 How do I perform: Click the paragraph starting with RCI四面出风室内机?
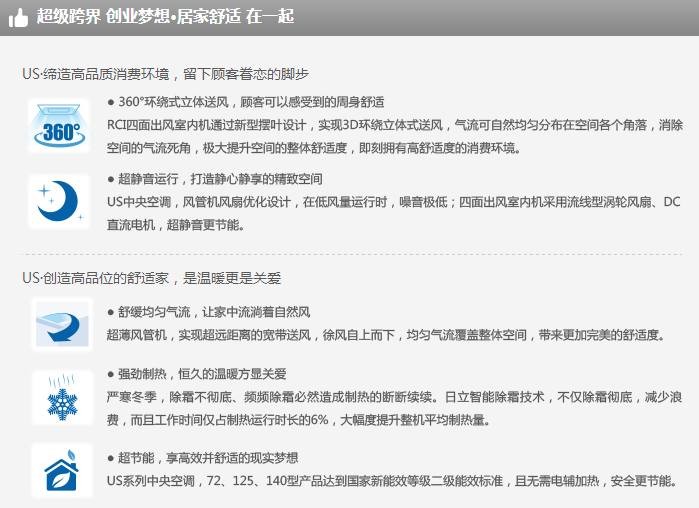pyautogui.click(x=394, y=136)
